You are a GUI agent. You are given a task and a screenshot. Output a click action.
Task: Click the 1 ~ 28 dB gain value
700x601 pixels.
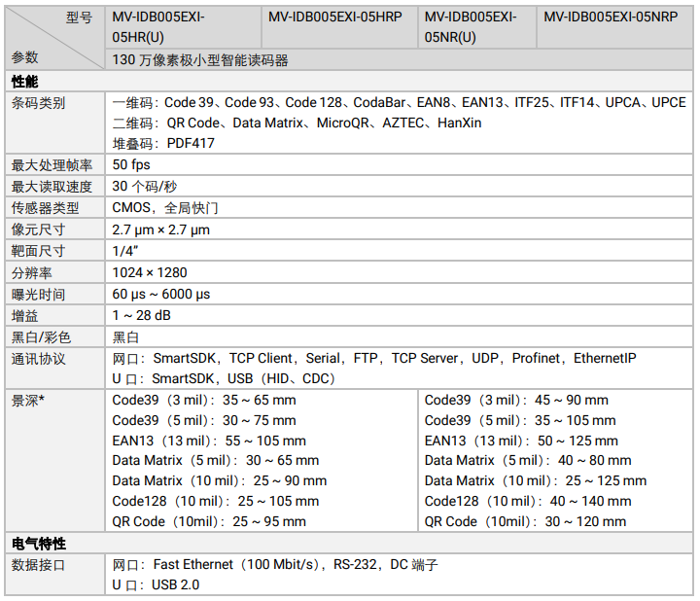point(142,315)
